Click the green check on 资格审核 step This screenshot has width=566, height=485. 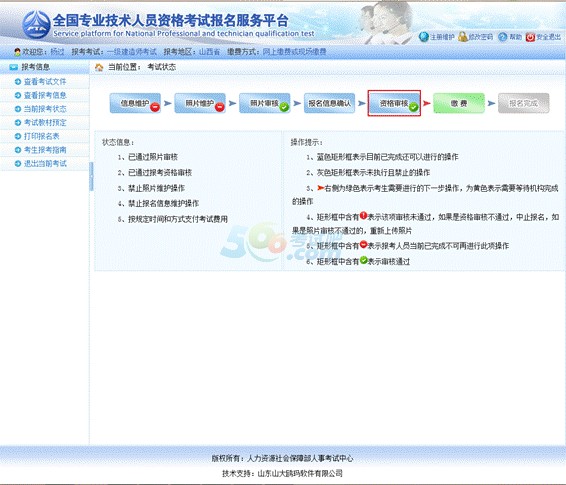click(414, 107)
